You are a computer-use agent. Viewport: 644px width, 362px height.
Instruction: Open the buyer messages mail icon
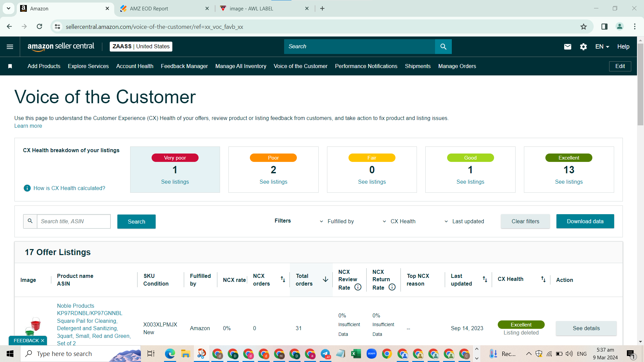(x=568, y=47)
